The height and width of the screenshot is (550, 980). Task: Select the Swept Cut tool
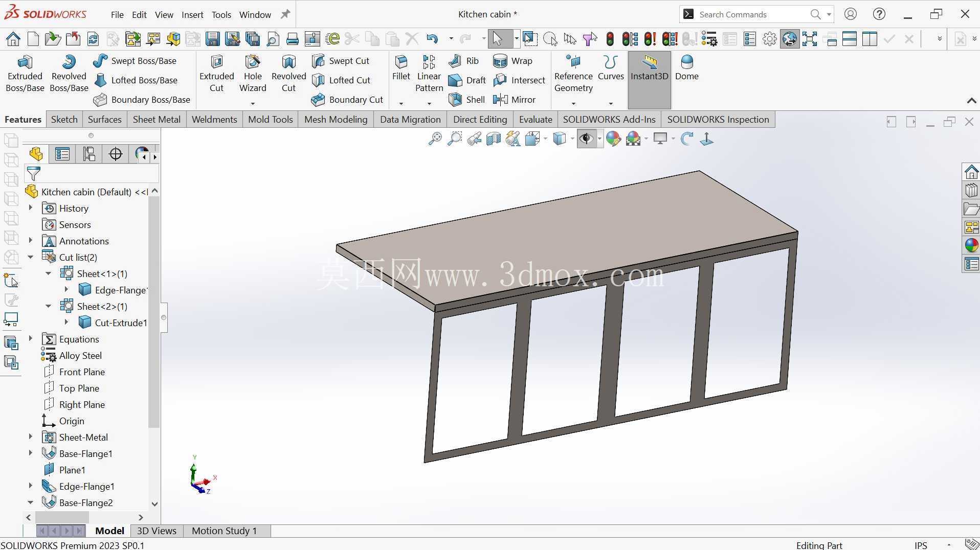pos(341,61)
